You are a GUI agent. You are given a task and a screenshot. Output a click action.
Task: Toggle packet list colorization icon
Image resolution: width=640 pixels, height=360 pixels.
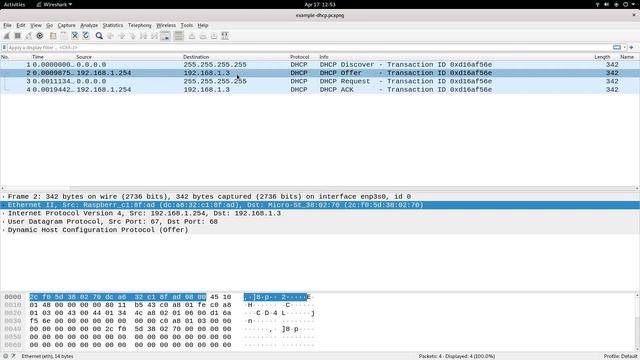(x=178, y=36)
